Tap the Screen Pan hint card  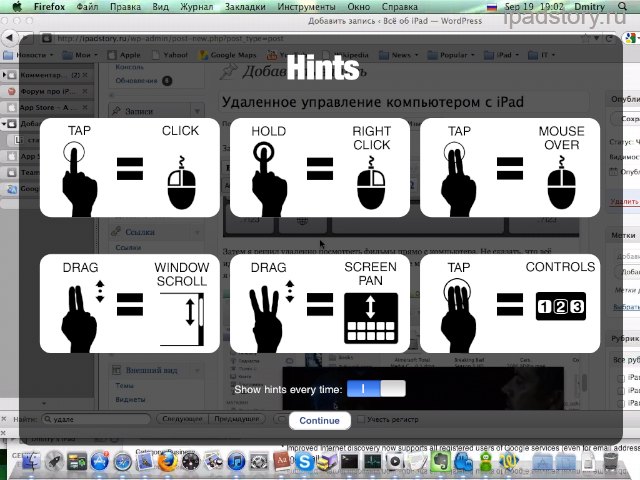[x=320, y=303]
